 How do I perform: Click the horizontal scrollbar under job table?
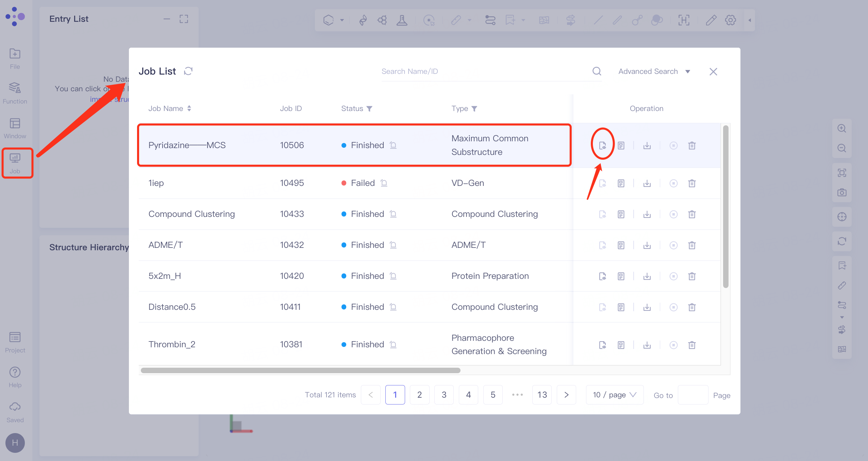(300, 370)
